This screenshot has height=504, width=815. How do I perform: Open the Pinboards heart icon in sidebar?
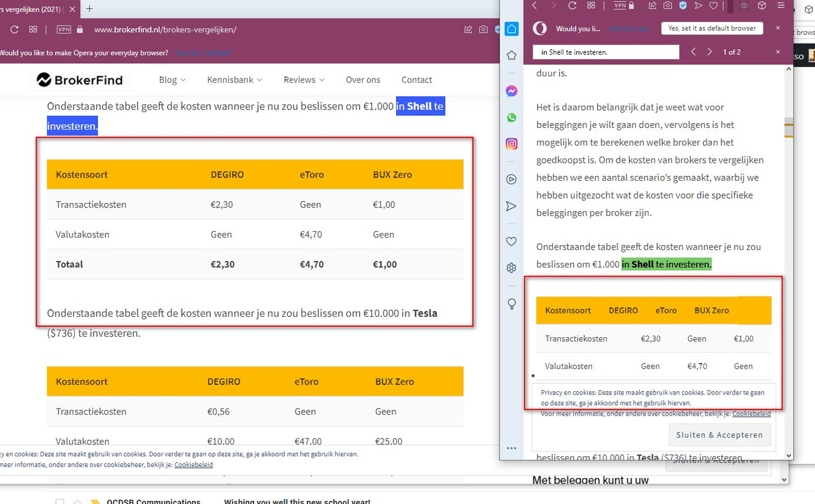pyautogui.click(x=511, y=241)
